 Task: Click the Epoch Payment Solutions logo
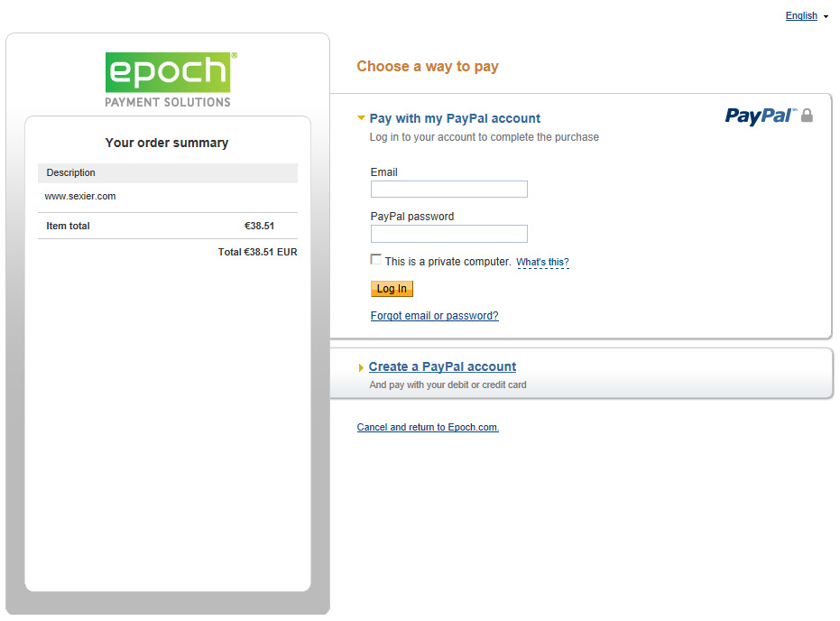(x=171, y=79)
